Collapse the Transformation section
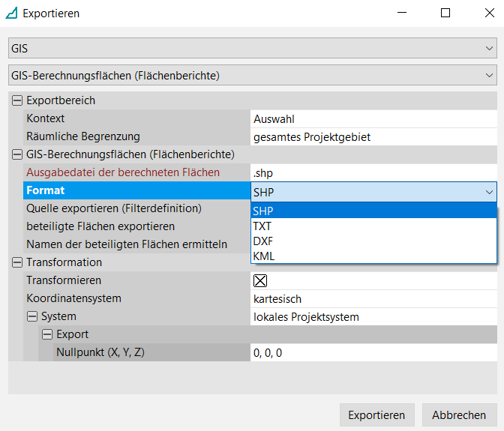504x431 pixels. [17, 262]
